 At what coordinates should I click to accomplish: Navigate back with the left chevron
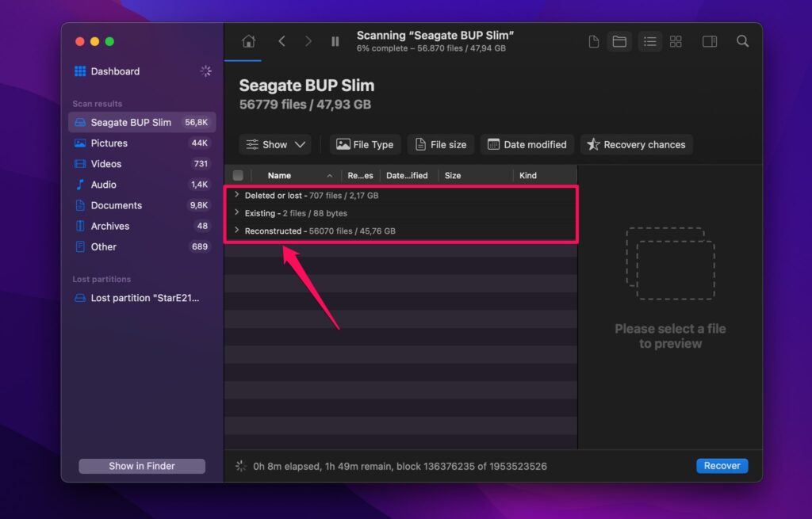[282, 41]
